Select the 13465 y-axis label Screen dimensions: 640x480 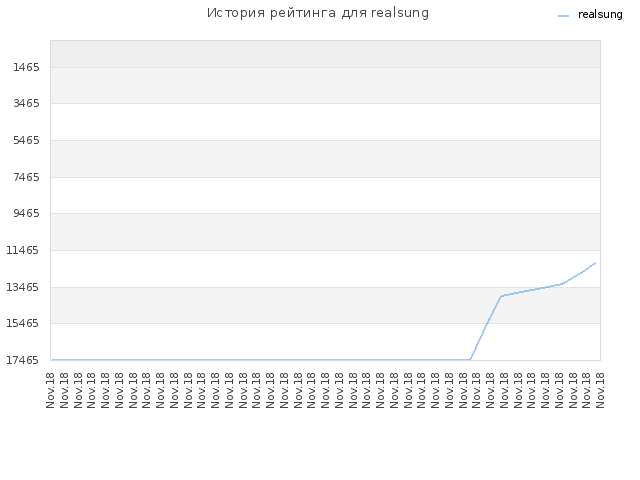click(x=23, y=287)
